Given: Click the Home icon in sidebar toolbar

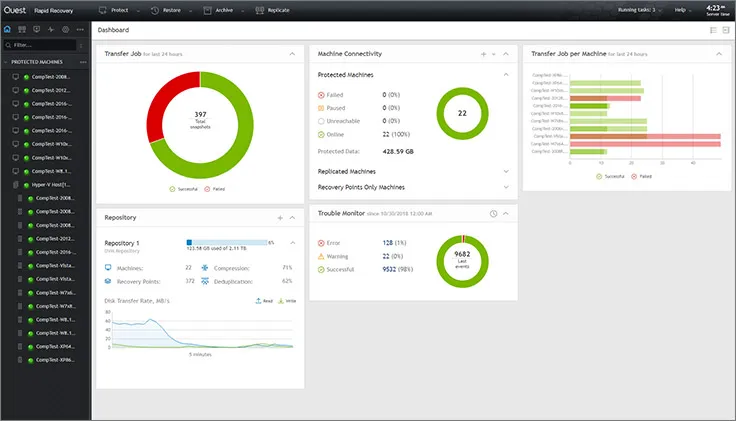Looking at the screenshot, I should point(8,30).
